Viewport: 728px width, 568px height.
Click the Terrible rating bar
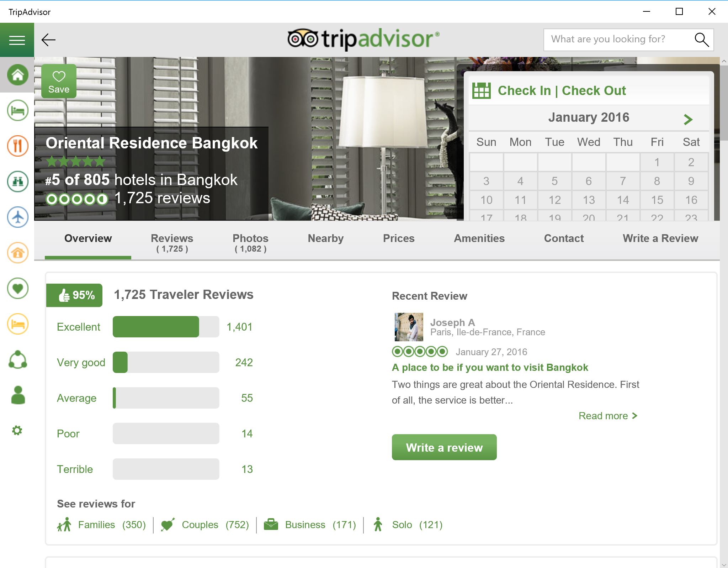coord(166,469)
